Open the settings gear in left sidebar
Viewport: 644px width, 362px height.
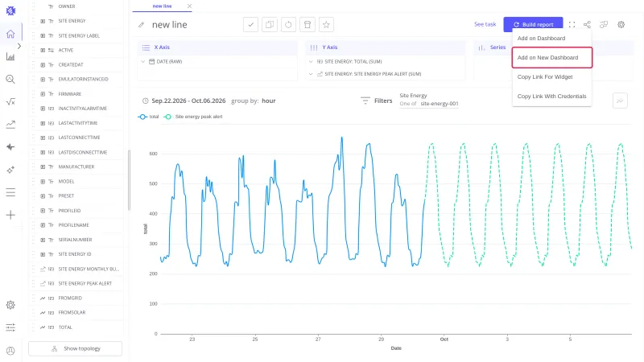10,305
